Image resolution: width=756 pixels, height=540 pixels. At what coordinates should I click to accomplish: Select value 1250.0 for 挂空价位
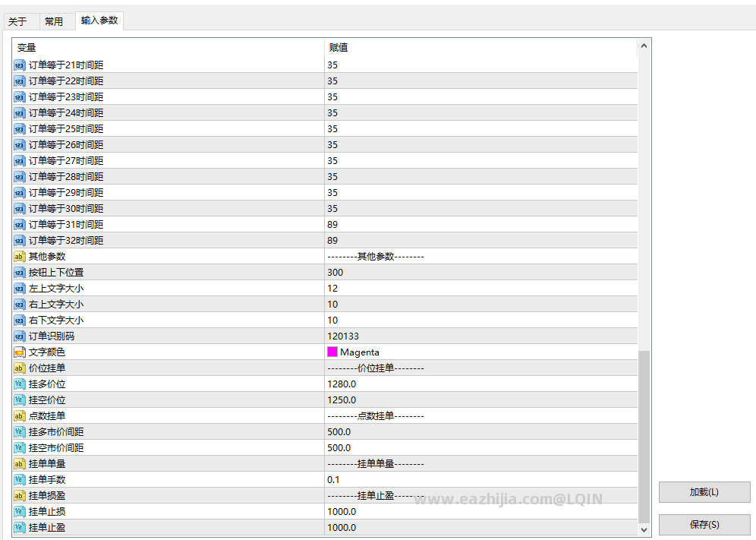[342, 399]
